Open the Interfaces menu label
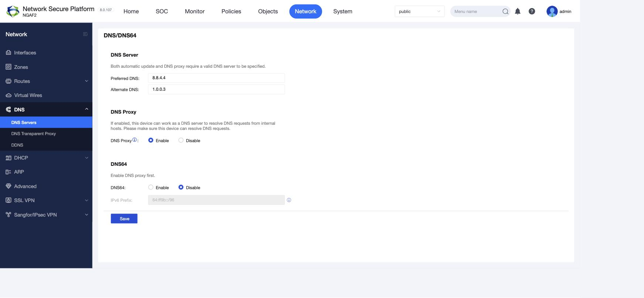The height and width of the screenshot is (298, 644). [25, 53]
